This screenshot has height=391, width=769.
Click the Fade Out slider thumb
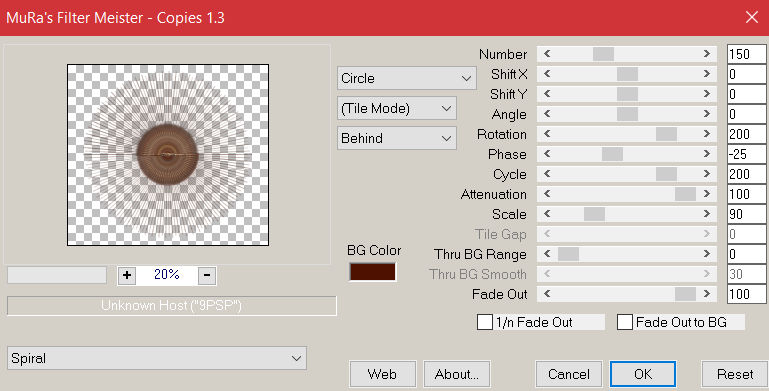pos(685,294)
